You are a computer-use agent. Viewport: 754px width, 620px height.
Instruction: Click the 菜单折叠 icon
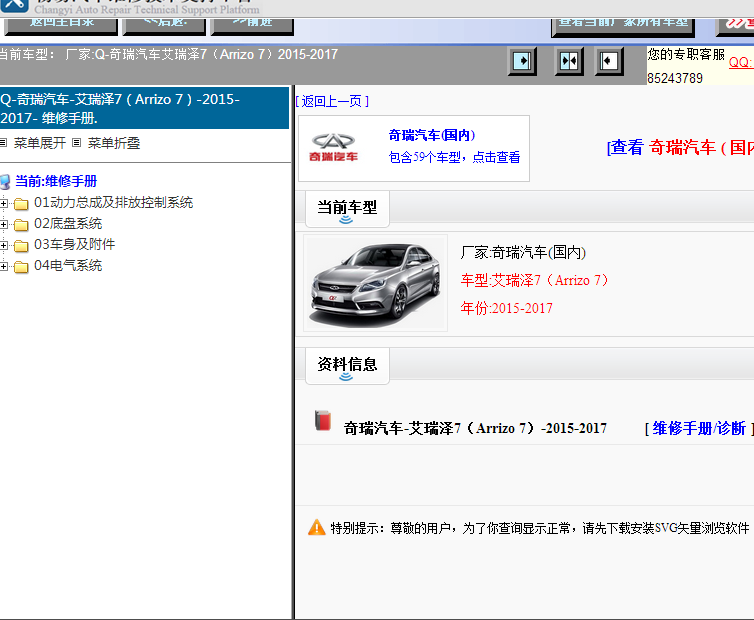[x=76, y=142]
